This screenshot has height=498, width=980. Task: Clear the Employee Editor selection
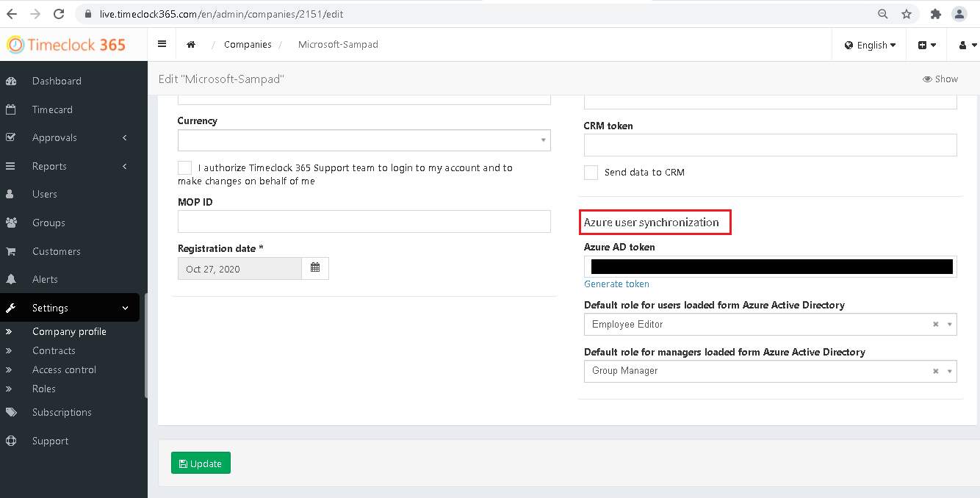pos(935,324)
